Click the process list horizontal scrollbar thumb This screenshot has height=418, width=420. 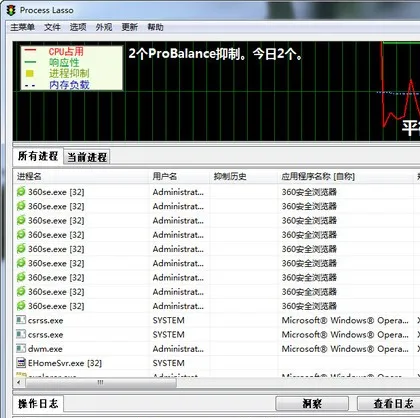(x=100, y=382)
